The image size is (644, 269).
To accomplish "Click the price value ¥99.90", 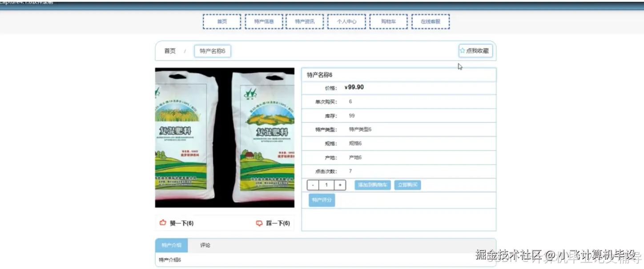I will (354, 87).
